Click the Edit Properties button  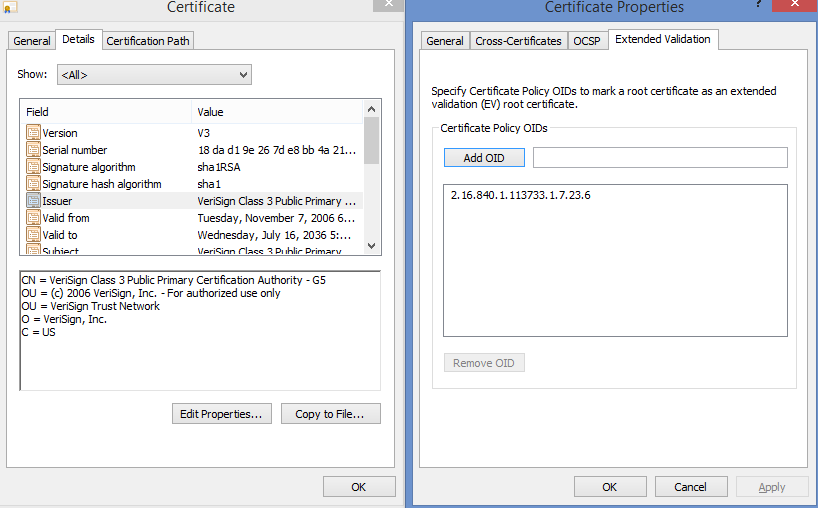tap(222, 414)
